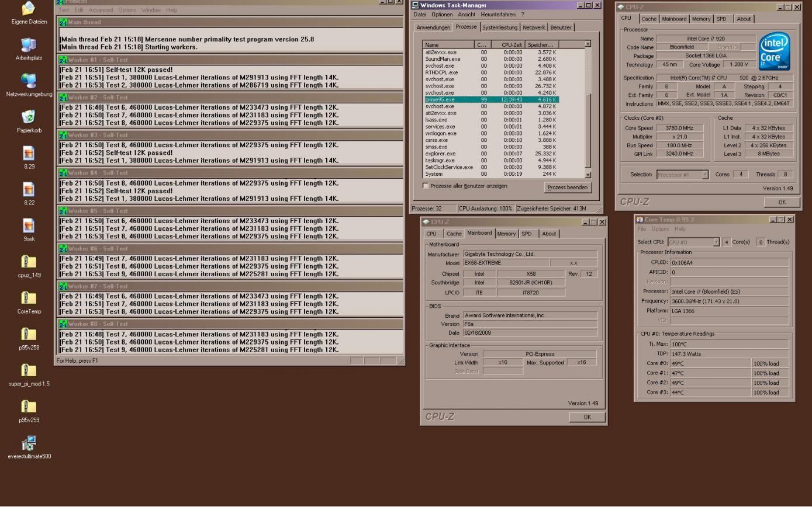Click the Worker #8 Self-Test window icon
812x507 pixels.
tap(63, 324)
